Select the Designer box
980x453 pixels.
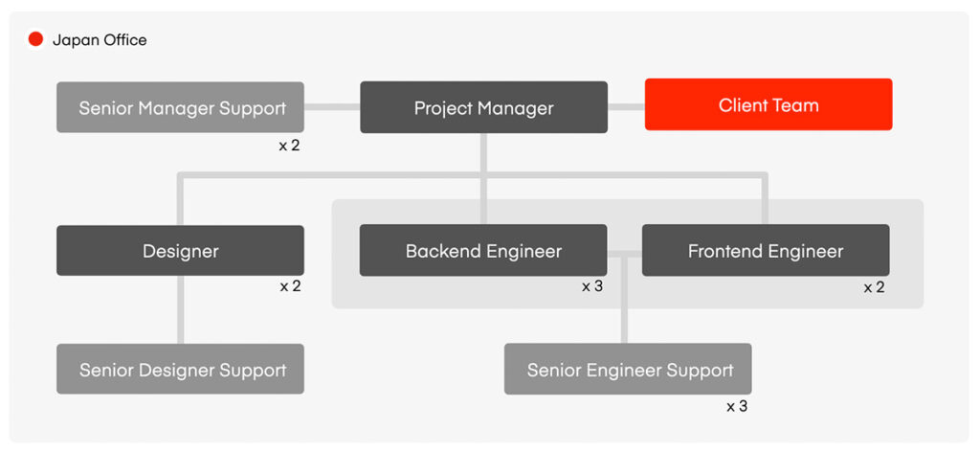[x=181, y=251]
